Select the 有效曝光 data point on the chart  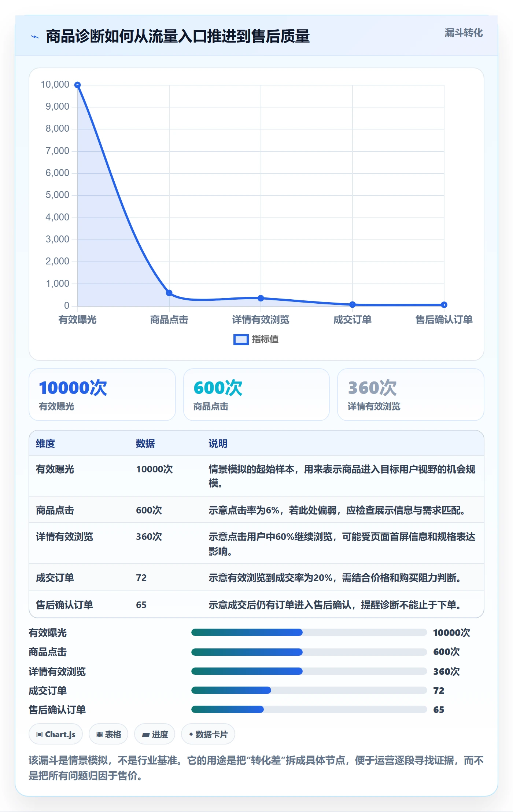click(x=77, y=85)
